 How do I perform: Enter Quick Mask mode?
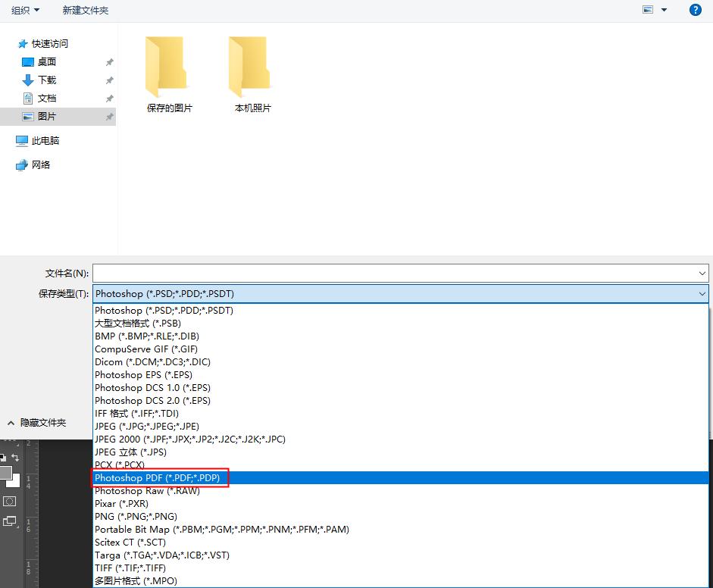point(10,502)
